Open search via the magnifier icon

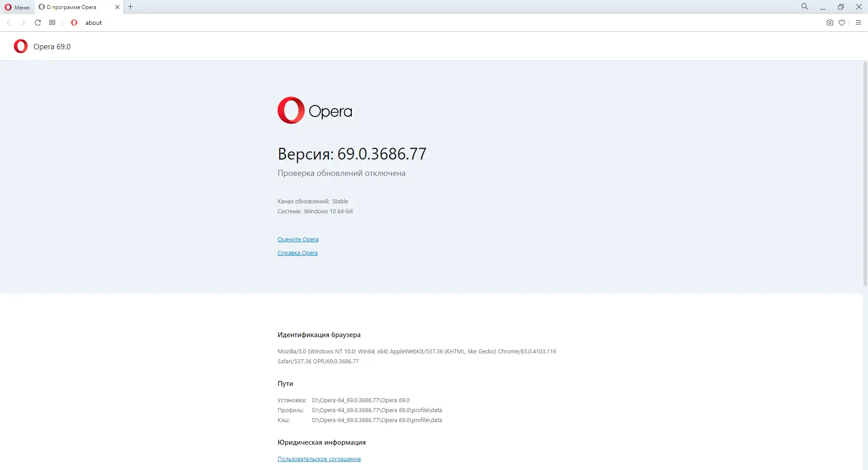tap(804, 6)
